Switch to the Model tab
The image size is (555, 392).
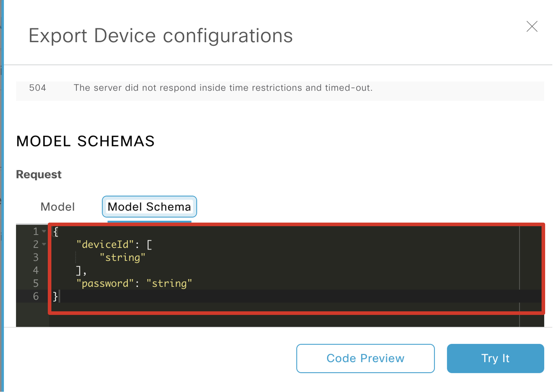(x=57, y=206)
